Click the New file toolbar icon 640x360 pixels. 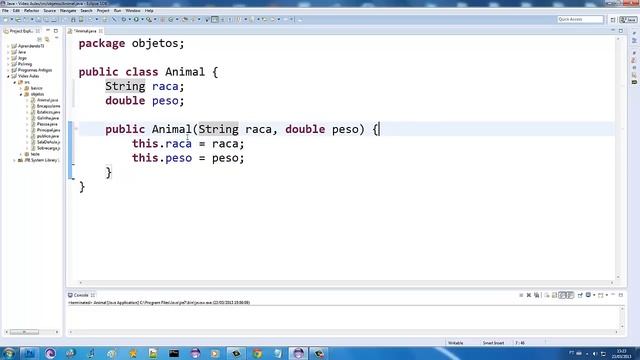[6, 20]
